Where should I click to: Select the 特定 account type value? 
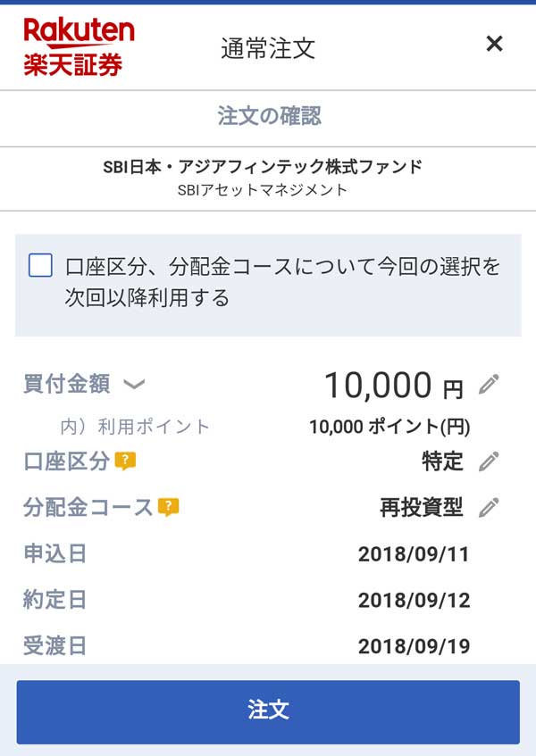pyautogui.click(x=442, y=461)
